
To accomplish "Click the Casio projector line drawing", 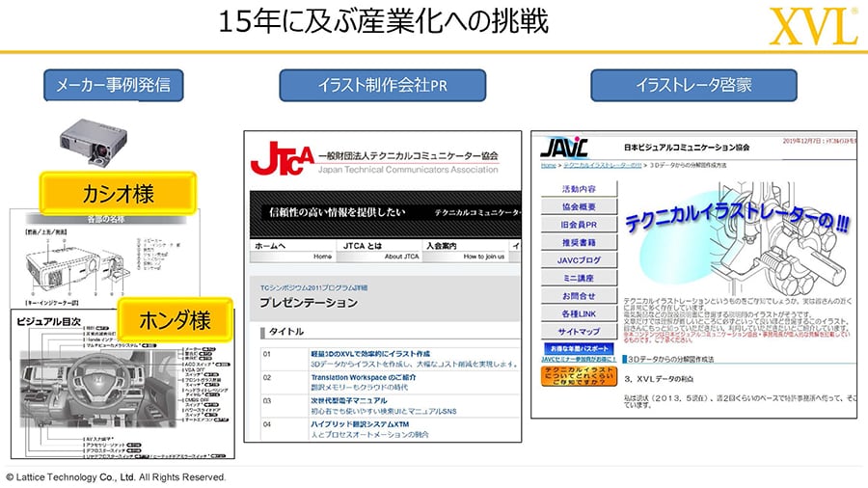I will pyautogui.click(x=77, y=267).
